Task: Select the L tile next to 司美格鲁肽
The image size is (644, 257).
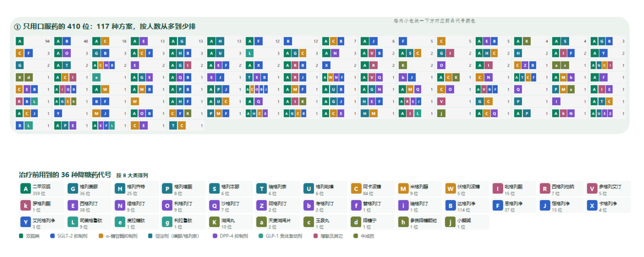Action: [73, 223]
